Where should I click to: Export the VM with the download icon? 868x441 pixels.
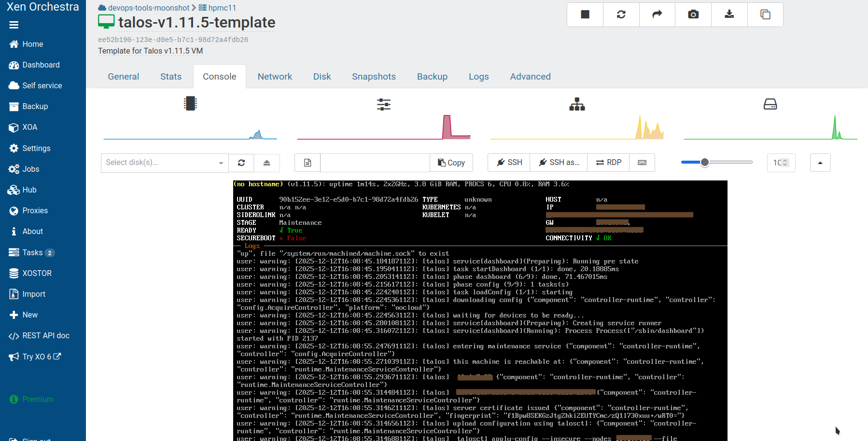click(729, 14)
